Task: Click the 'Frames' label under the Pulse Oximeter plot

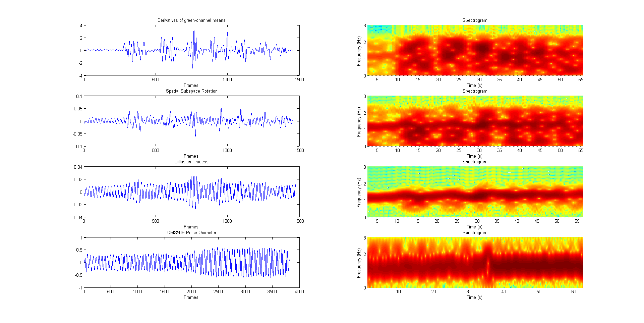Action: click(x=191, y=298)
